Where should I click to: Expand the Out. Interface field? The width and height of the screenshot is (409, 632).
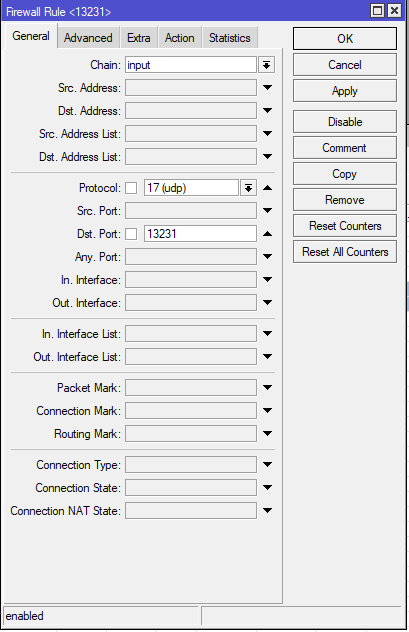click(x=268, y=302)
